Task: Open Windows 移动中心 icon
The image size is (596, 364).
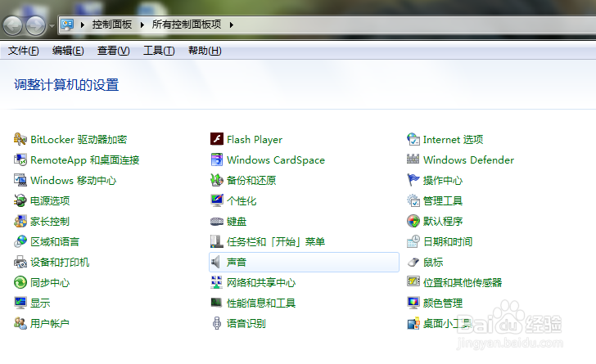Action: tap(20, 180)
